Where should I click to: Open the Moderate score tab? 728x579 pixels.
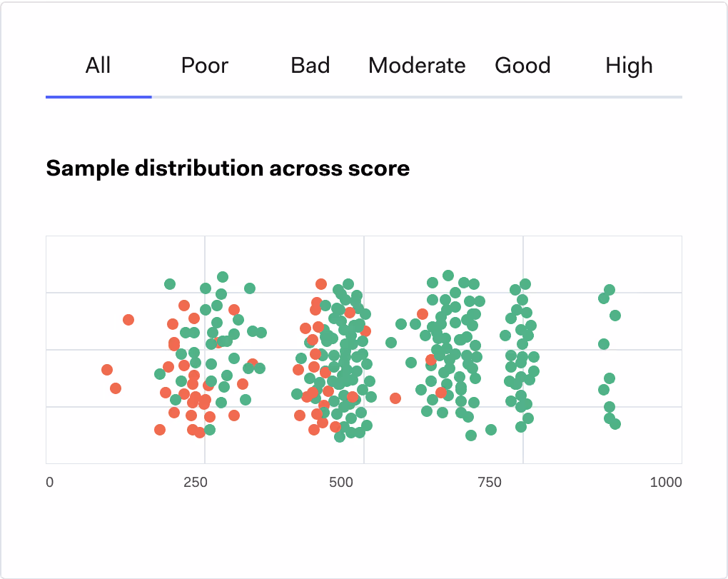coord(417,66)
